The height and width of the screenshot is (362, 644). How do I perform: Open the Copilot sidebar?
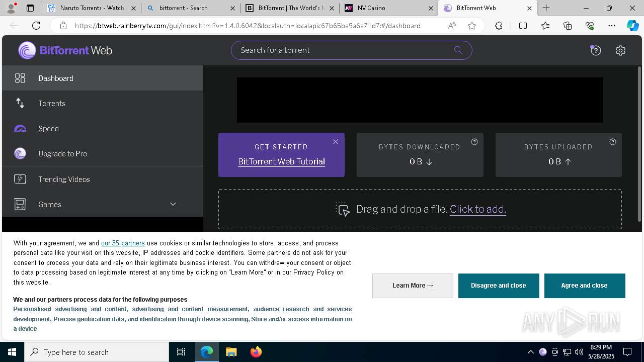click(x=632, y=26)
